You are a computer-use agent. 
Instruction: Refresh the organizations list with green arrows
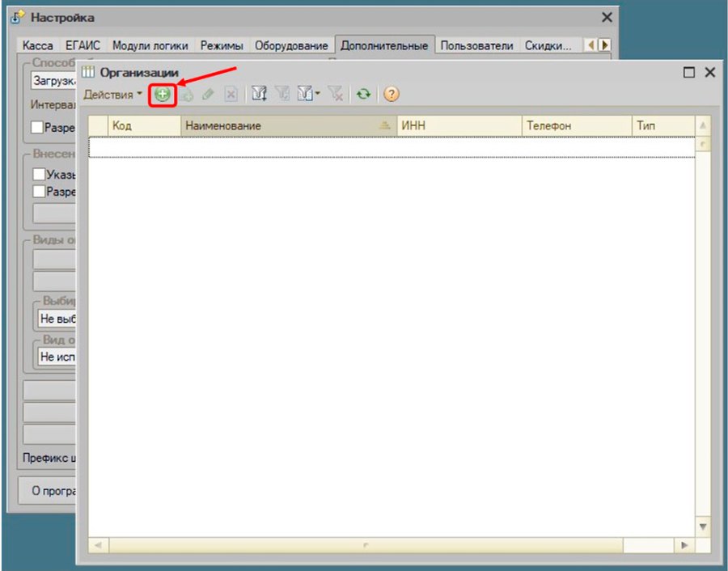(363, 95)
